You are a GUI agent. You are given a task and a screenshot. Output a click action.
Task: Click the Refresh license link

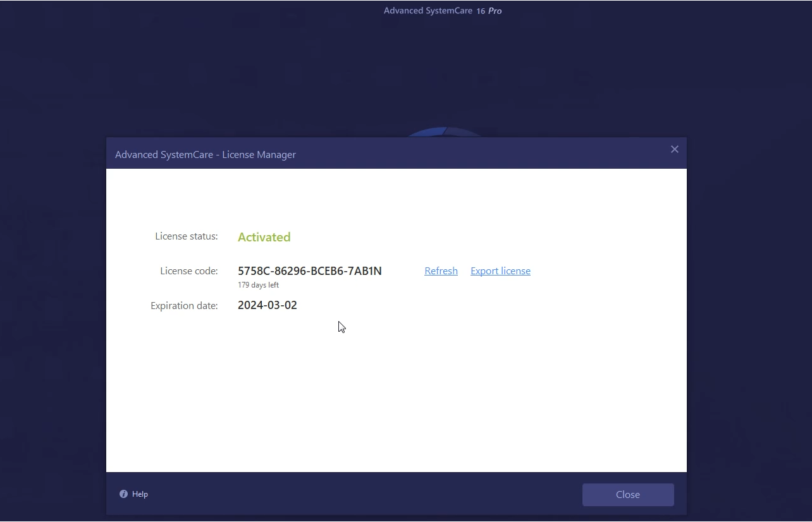(441, 270)
